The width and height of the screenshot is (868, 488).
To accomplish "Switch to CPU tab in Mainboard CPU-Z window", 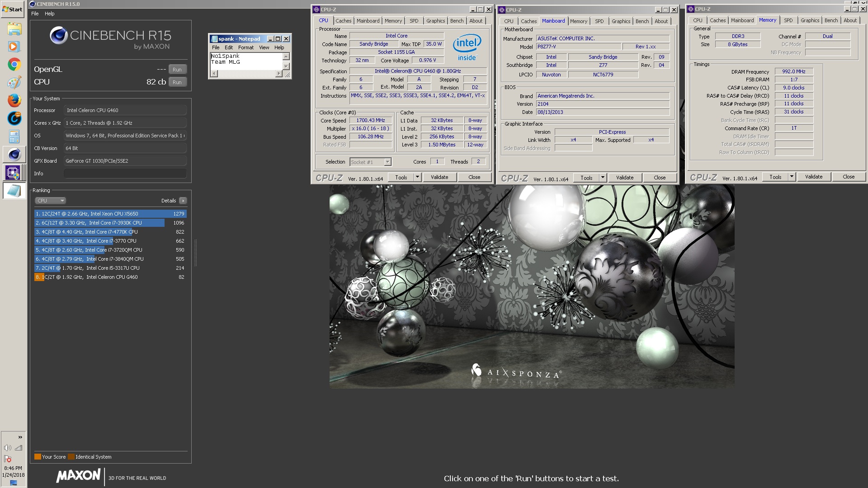I will (x=509, y=21).
